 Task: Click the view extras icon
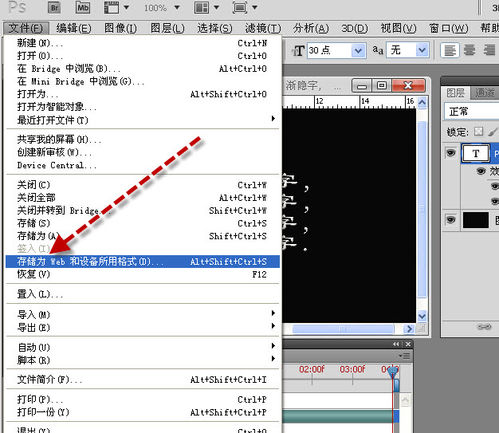(x=111, y=7)
